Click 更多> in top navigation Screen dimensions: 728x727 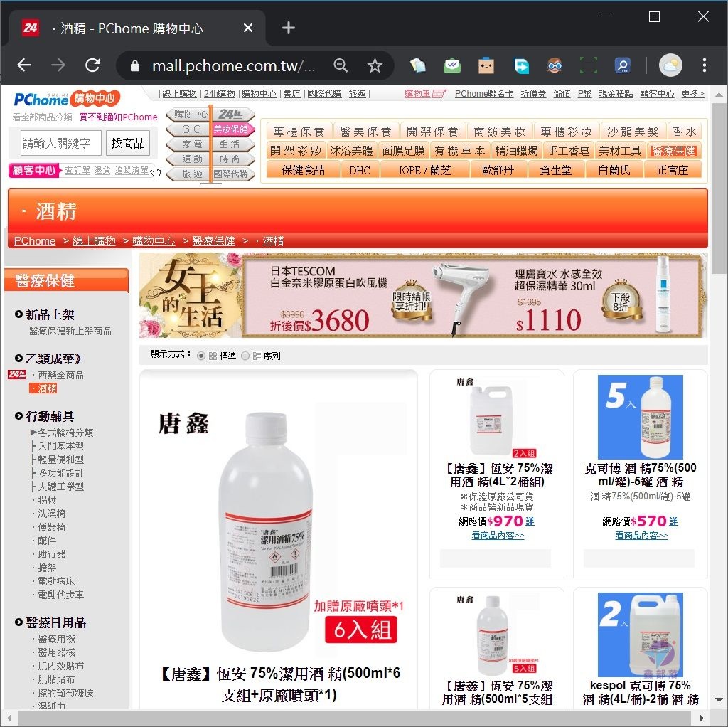(692, 94)
